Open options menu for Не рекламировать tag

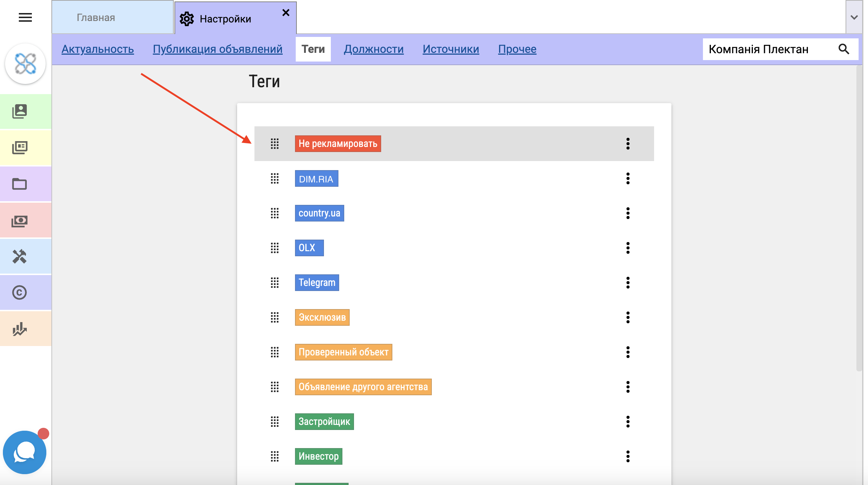(x=628, y=144)
